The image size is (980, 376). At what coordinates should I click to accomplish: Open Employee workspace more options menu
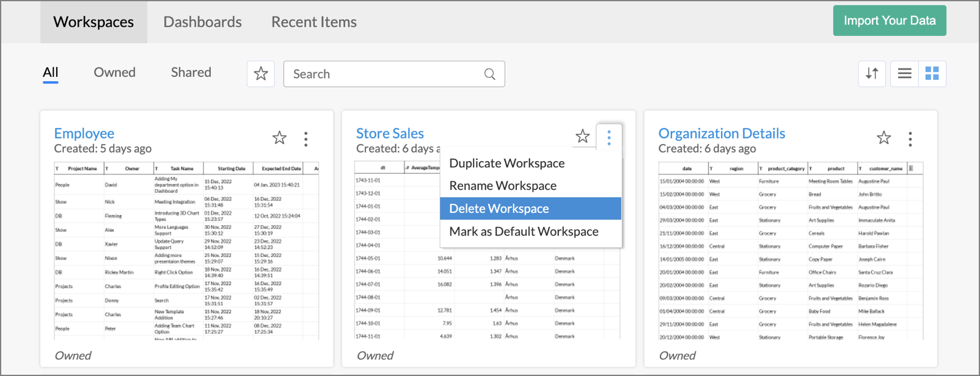point(306,139)
